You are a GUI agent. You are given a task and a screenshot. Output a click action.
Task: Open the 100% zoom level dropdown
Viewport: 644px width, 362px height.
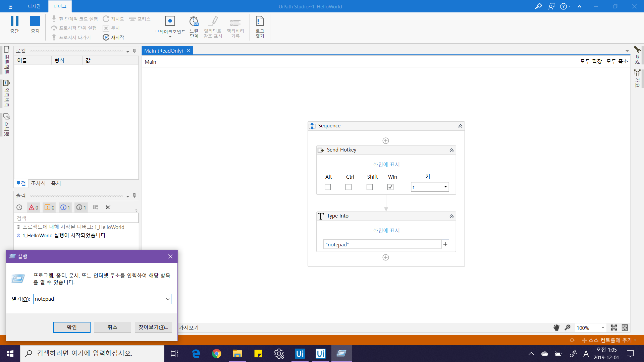point(603,327)
